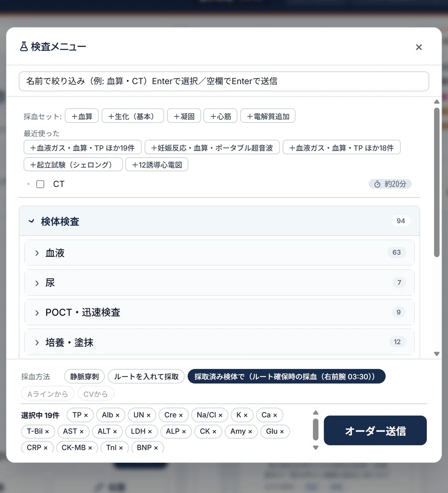Collapse the 検体検査 section

220,221
